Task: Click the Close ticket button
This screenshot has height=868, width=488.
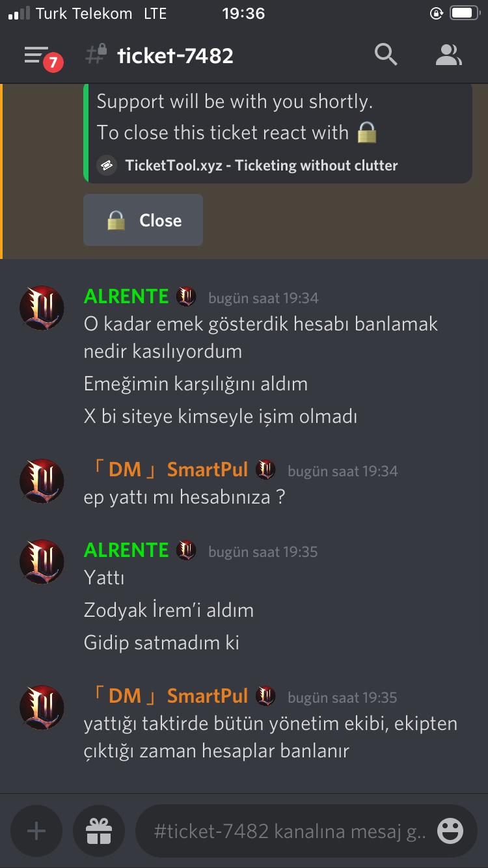Action: (x=143, y=220)
